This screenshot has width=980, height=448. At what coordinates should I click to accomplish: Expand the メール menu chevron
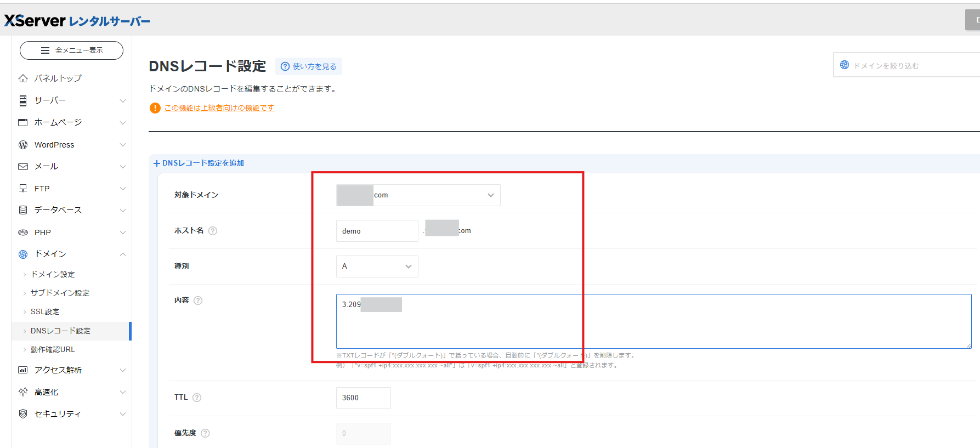(123, 167)
